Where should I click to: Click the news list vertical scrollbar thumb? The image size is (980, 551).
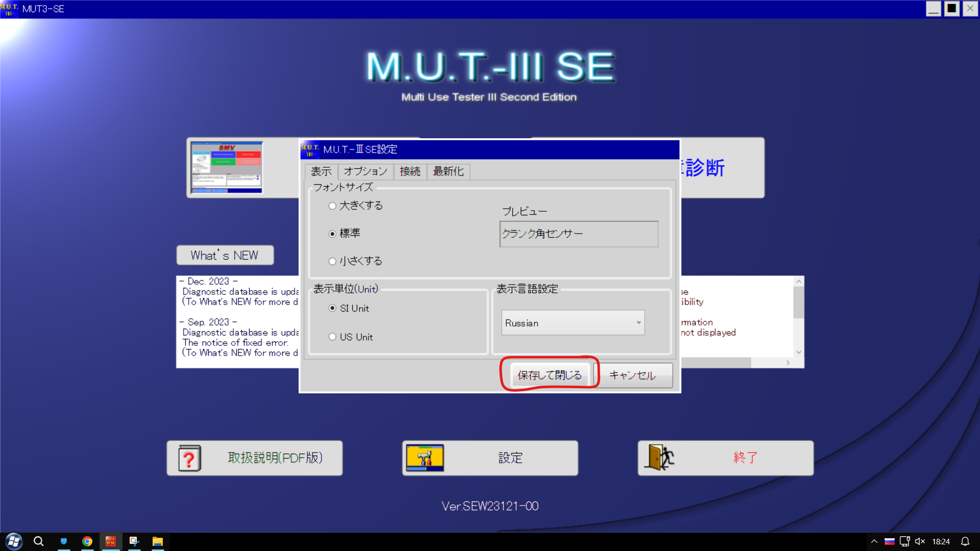point(799,302)
